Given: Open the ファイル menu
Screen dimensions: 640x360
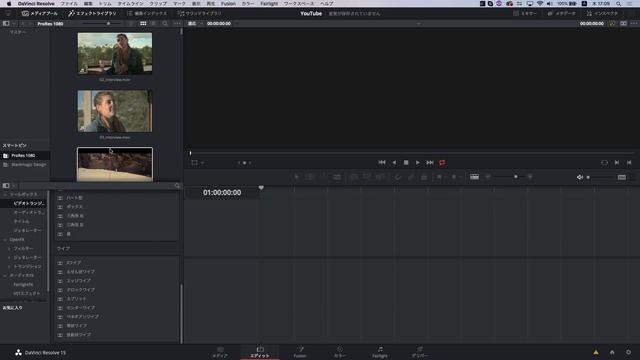Looking at the screenshot, I should click(x=69, y=3).
